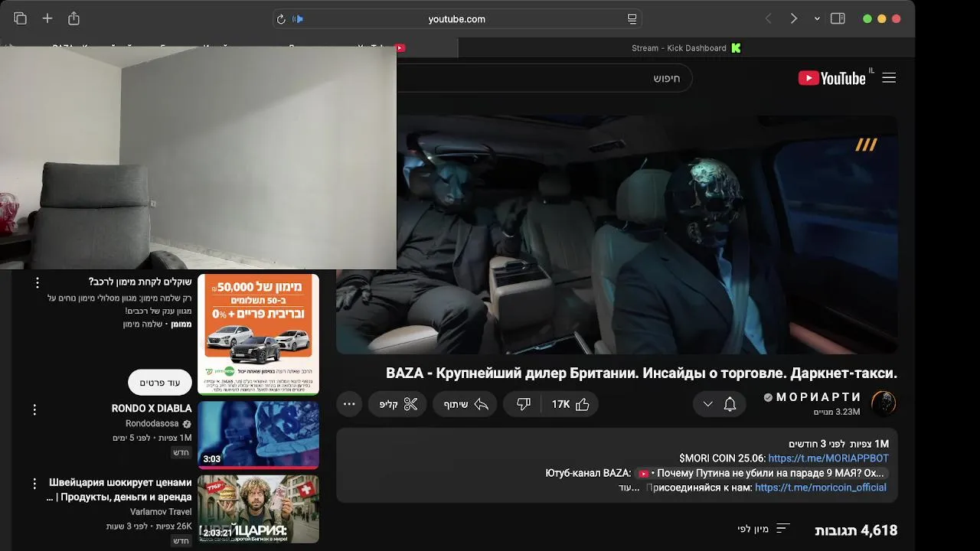Screen dimensions: 980x551
Task: Open the toolbar chevron dropdown near forward arrow
Action: pos(817,18)
